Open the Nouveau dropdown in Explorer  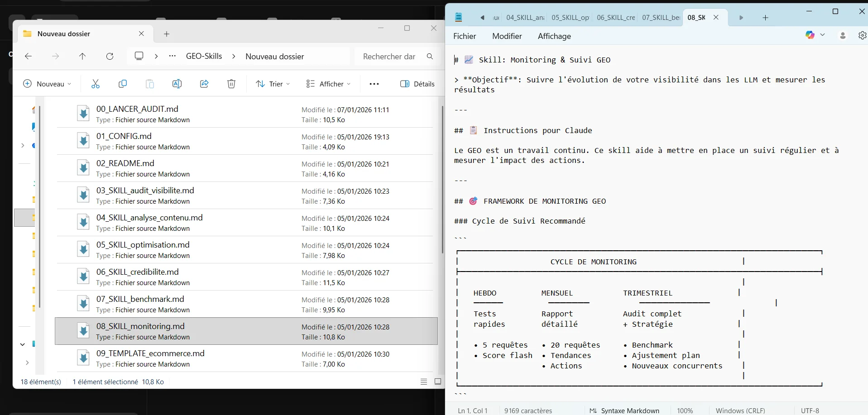(47, 84)
